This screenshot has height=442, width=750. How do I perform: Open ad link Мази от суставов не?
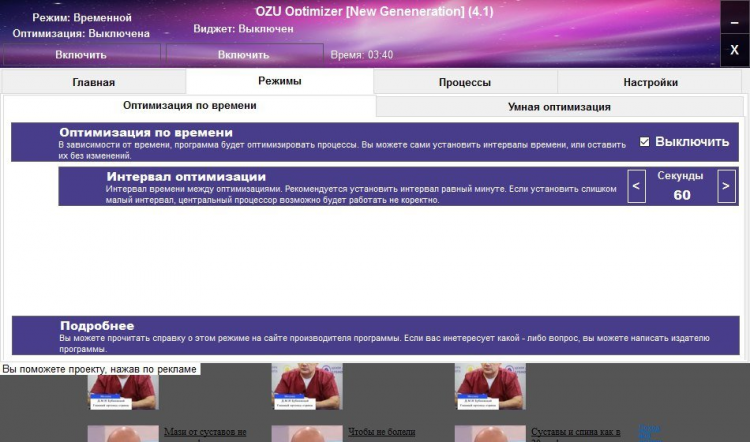[x=205, y=432]
